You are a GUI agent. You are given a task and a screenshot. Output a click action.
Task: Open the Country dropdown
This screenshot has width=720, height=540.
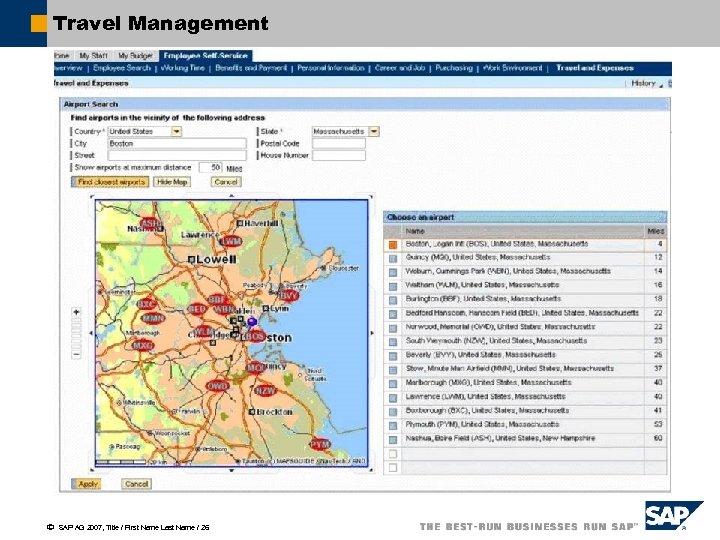[176, 131]
